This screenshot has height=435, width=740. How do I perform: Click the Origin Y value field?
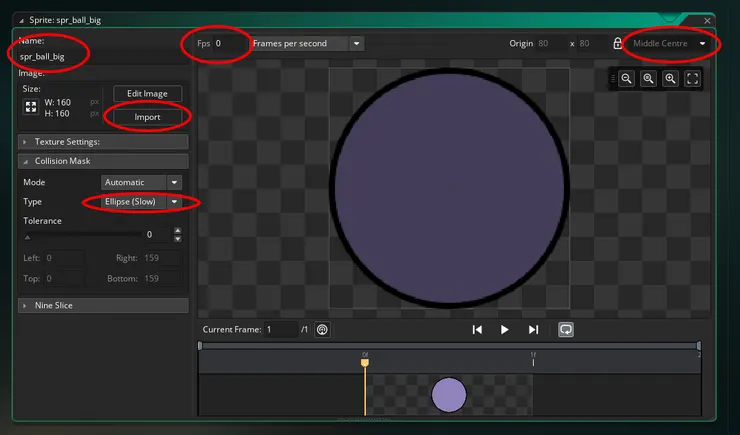point(592,43)
